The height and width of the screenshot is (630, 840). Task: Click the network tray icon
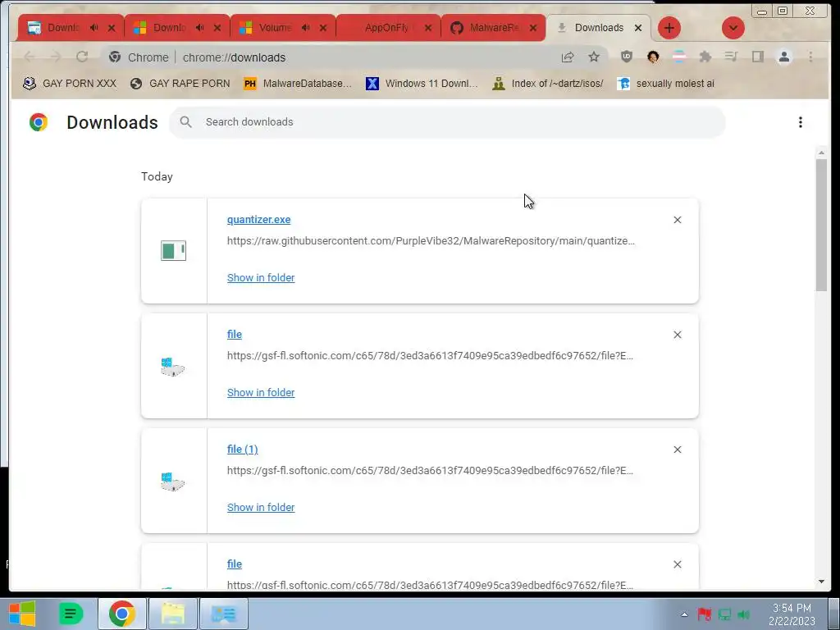coord(724,614)
